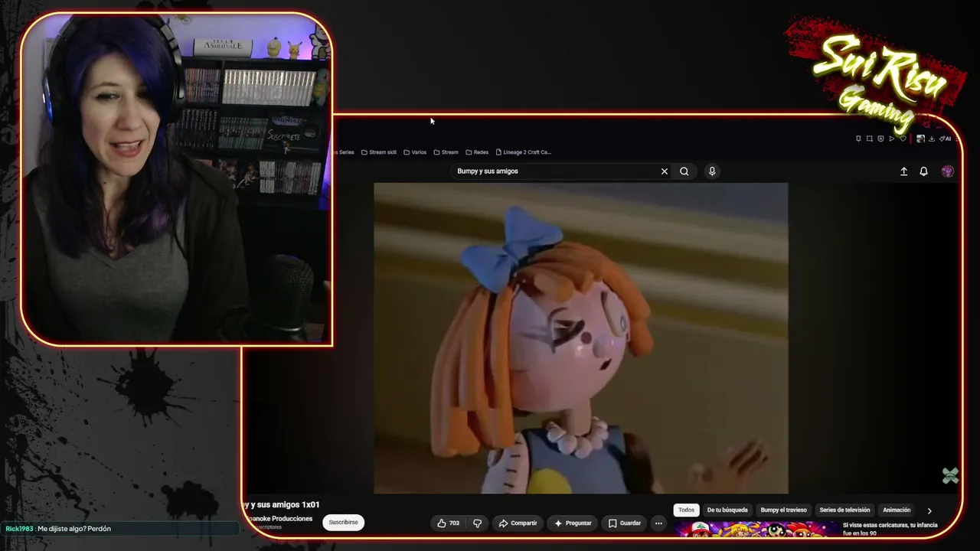
Task: Expand more filter chips with right chevron
Action: 929,510
